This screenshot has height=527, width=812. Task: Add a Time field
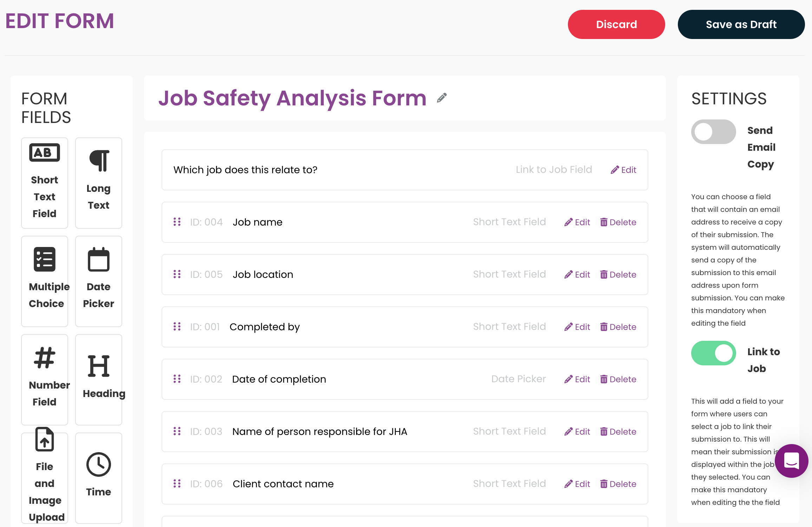(99, 478)
